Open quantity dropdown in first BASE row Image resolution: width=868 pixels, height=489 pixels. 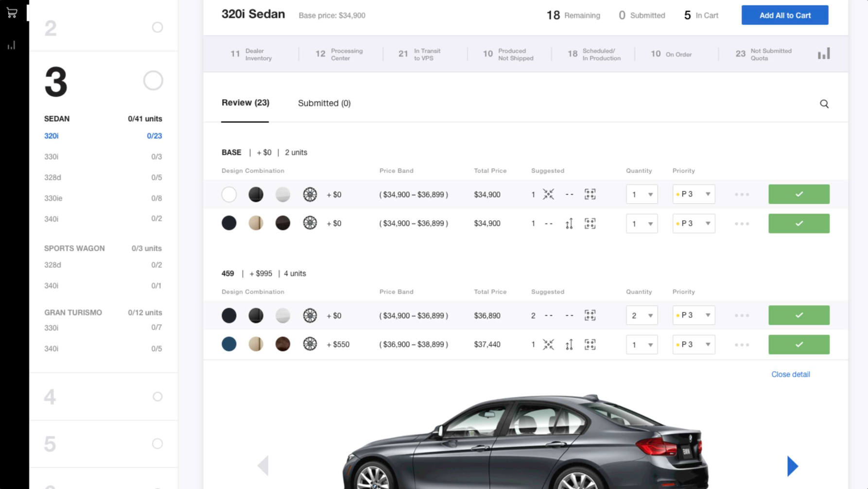[x=642, y=194]
